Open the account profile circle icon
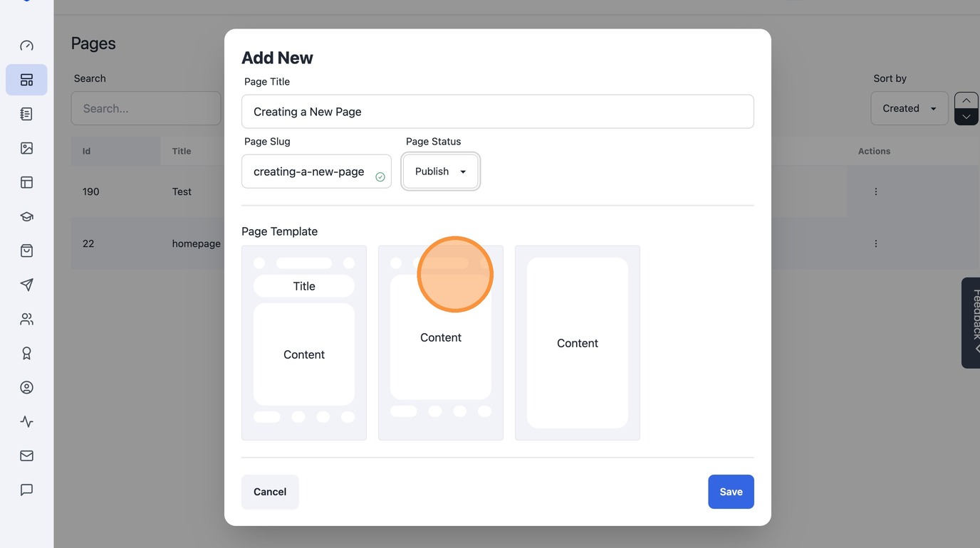The width and height of the screenshot is (980, 548). pyautogui.click(x=26, y=387)
